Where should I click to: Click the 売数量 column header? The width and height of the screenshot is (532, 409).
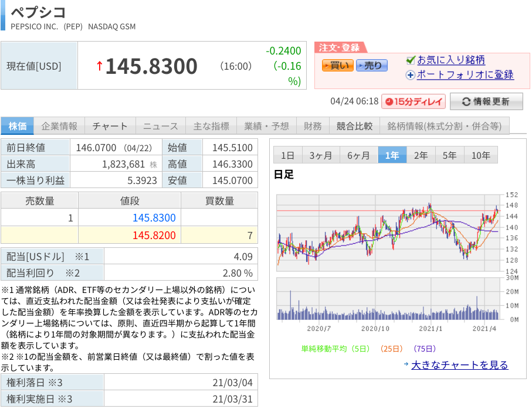coord(40,200)
